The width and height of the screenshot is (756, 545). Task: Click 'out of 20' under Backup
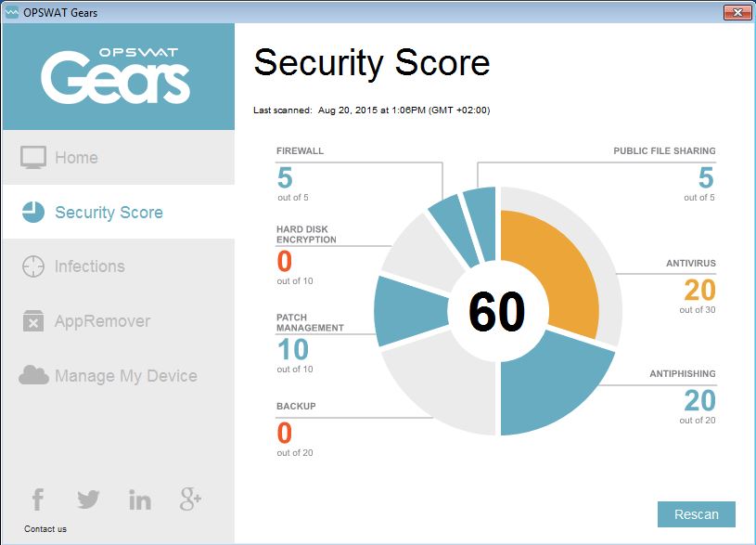click(295, 453)
